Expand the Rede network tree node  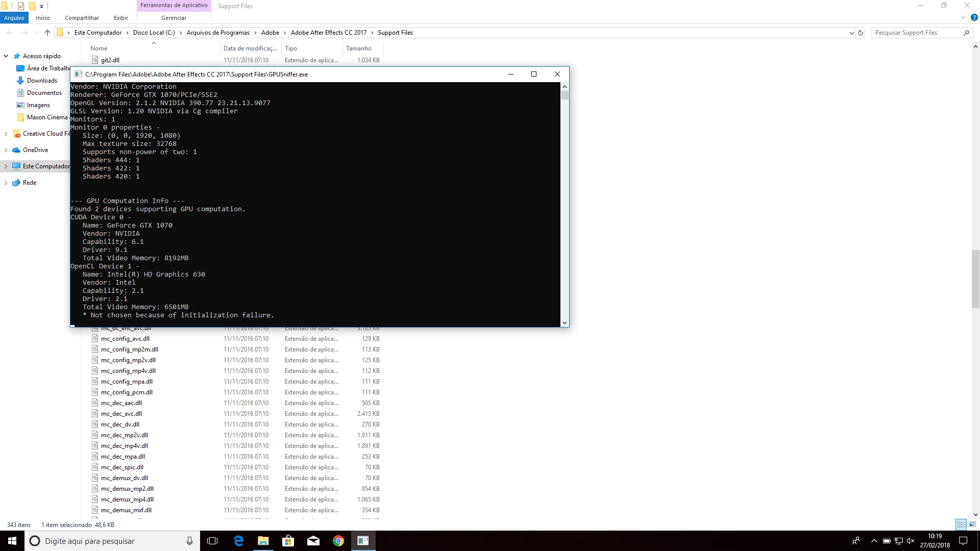(6, 183)
